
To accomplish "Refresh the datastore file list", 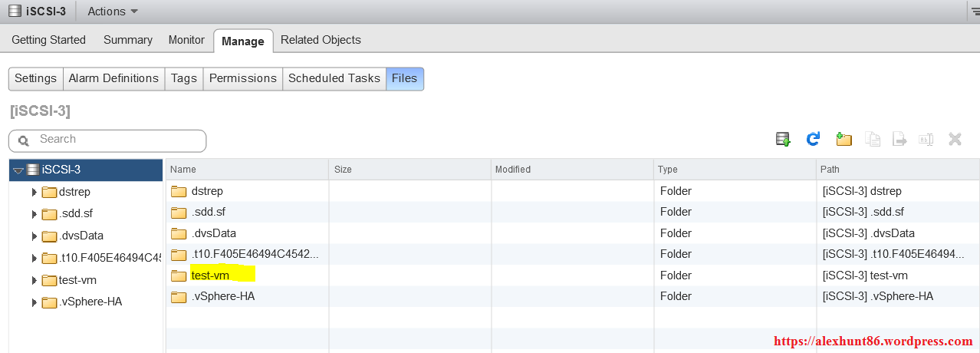I will tap(813, 139).
